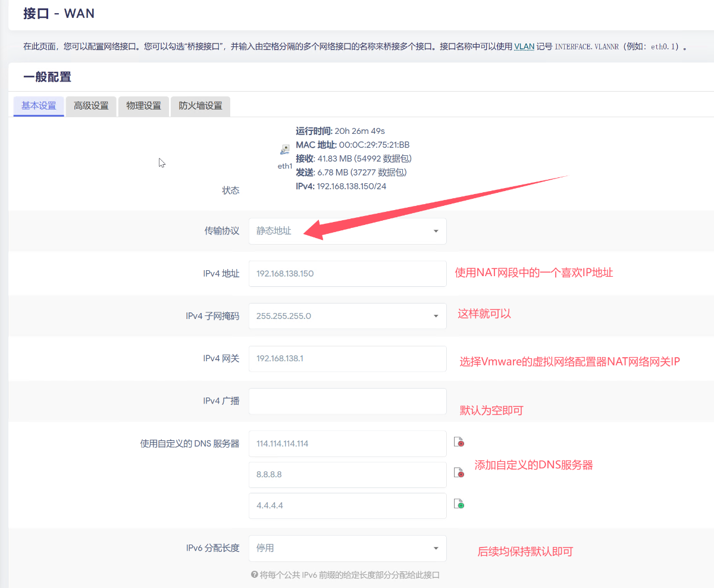Follow the VLAN link in description
714x588 pixels.
click(524, 46)
